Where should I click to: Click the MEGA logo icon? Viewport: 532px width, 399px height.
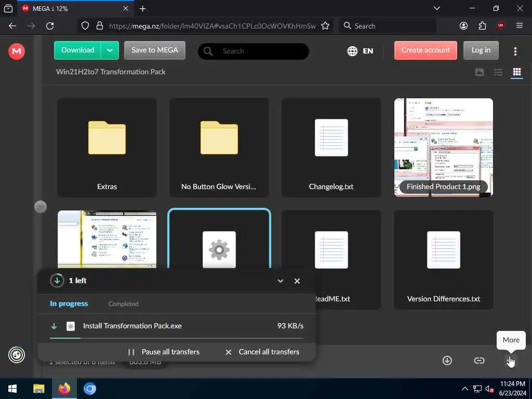point(16,51)
